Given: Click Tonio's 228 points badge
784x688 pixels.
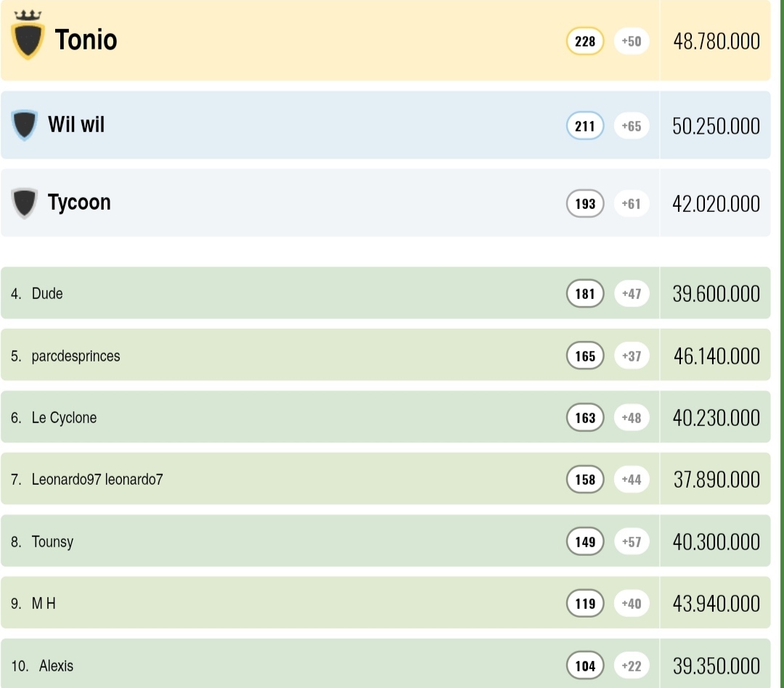Looking at the screenshot, I should tap(585, 41).
